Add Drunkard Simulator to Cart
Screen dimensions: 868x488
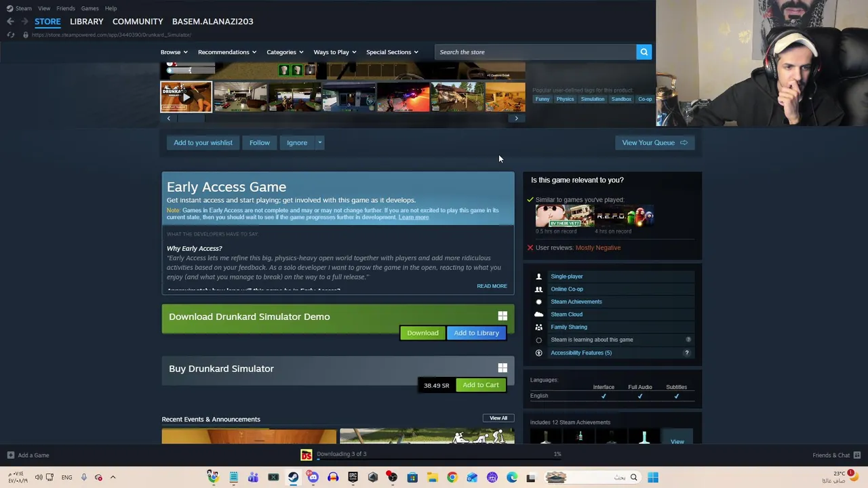click(x=481, y=385)
